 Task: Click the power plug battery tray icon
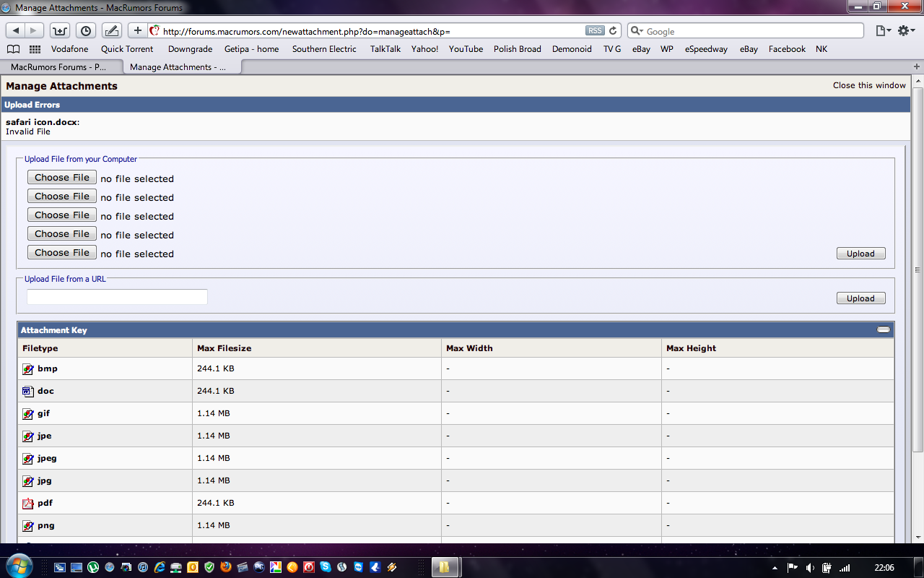[827, 568]
